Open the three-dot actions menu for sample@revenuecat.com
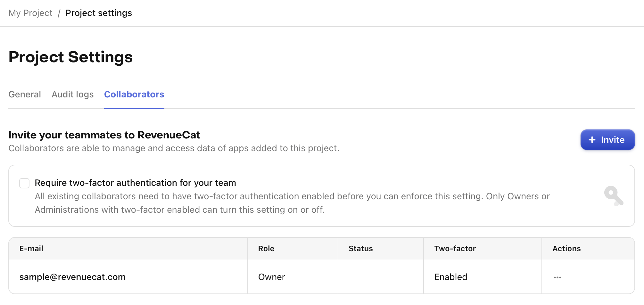644x305 pixels. click(557, 277)
